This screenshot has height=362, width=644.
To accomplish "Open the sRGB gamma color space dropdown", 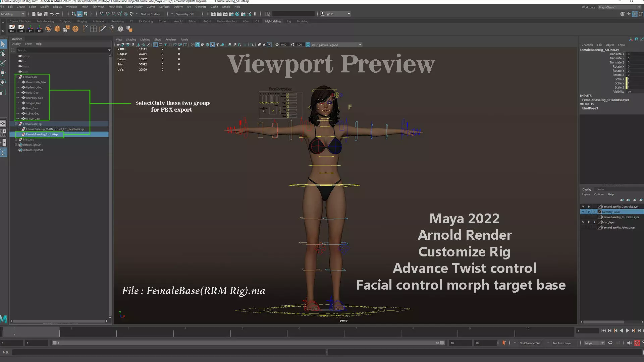I will (336, 45).
